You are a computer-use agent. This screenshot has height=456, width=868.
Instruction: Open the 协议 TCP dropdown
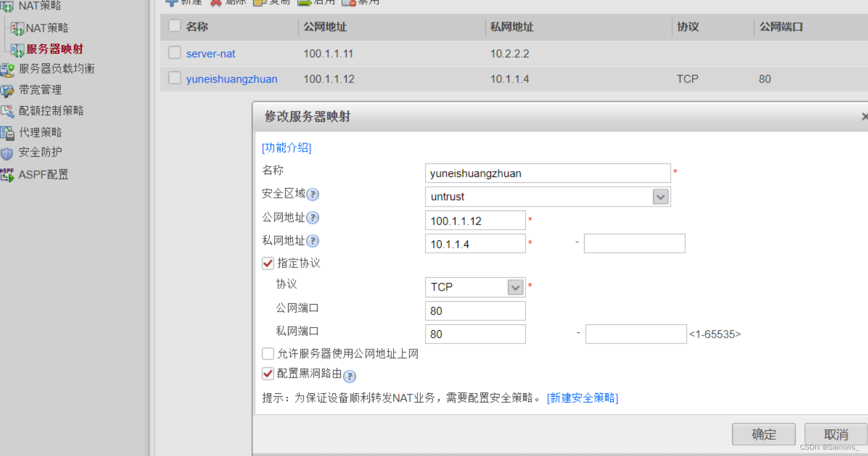tap(515, 287)
